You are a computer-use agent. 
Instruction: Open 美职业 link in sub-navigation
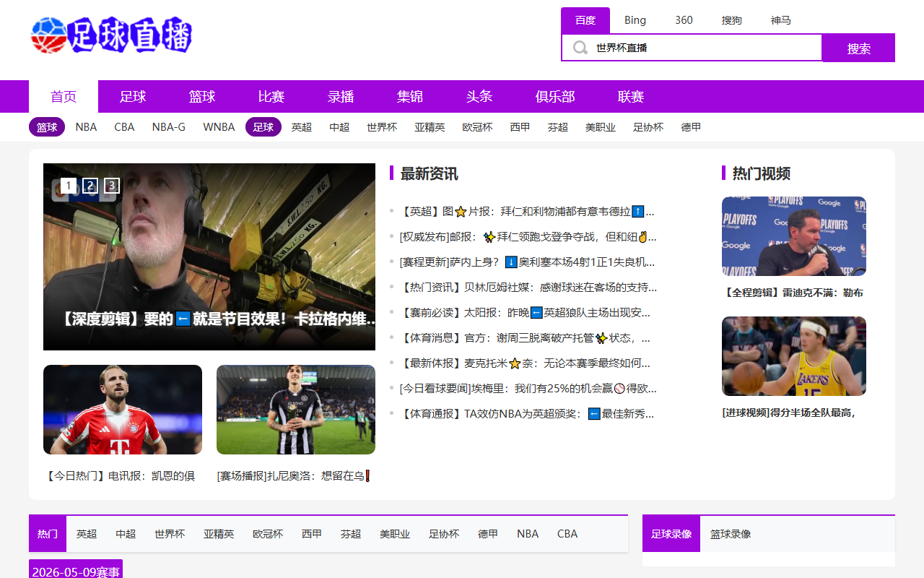[x=601, y=127]
